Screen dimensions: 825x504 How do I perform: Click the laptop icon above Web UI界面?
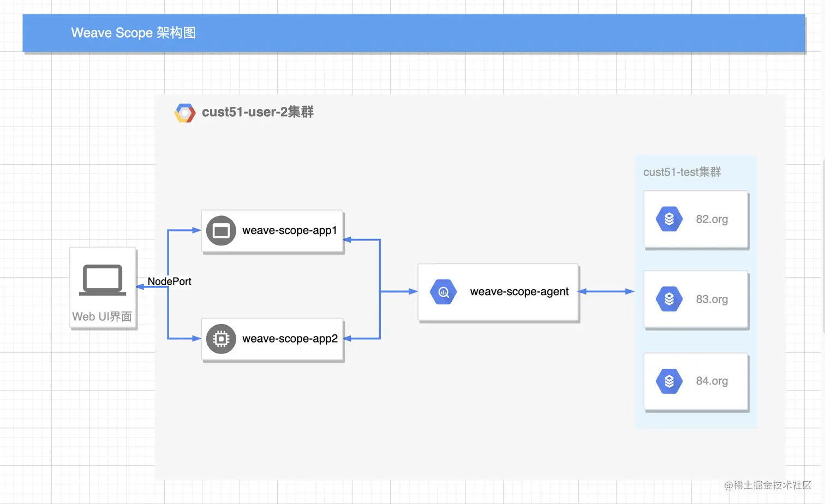103,279
